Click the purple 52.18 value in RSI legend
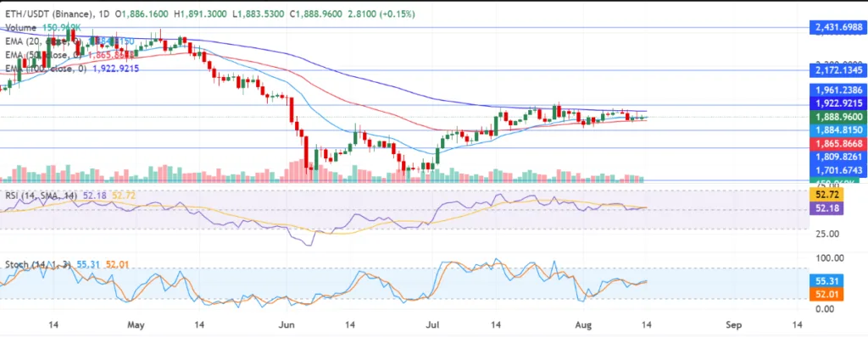868x337 pixels. click(94, 196)
